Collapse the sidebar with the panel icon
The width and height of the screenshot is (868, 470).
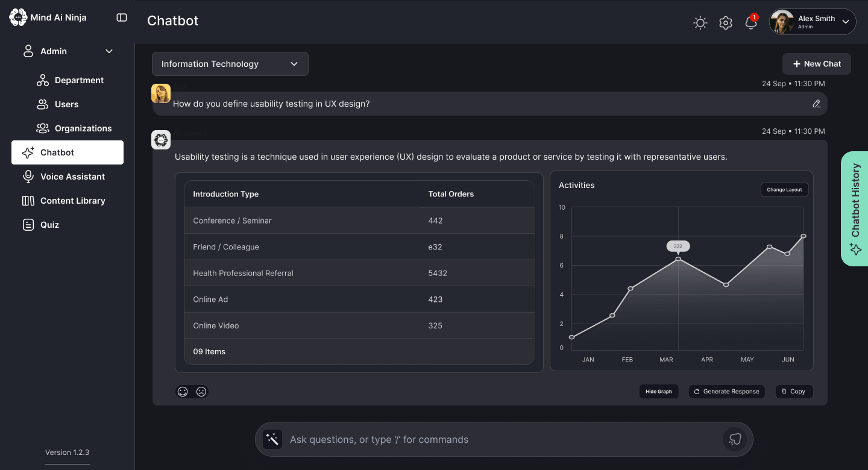click(122, 17)
